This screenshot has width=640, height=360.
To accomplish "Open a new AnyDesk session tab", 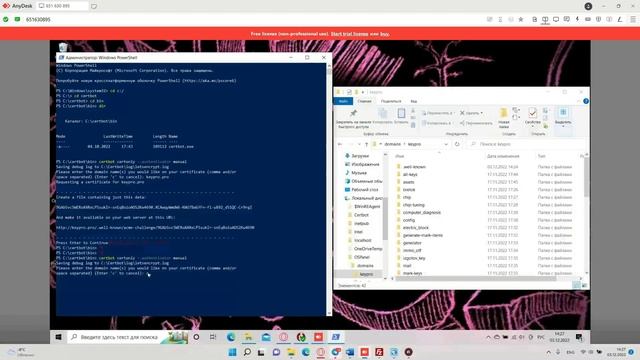I will (94, 6).
